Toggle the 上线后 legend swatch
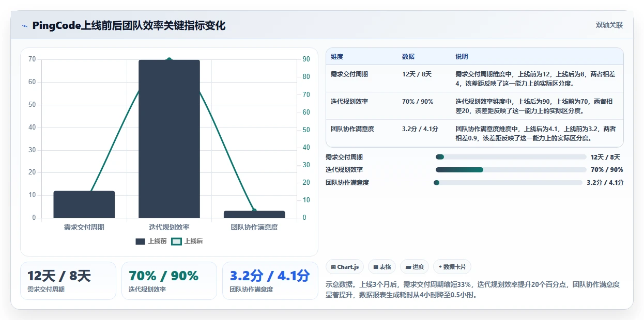 [177, 241]
